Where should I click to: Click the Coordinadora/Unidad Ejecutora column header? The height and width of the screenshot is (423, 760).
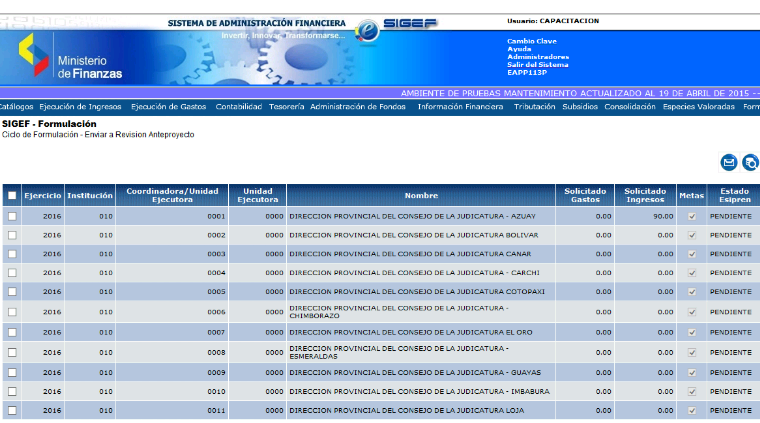(x=172, y=195)
